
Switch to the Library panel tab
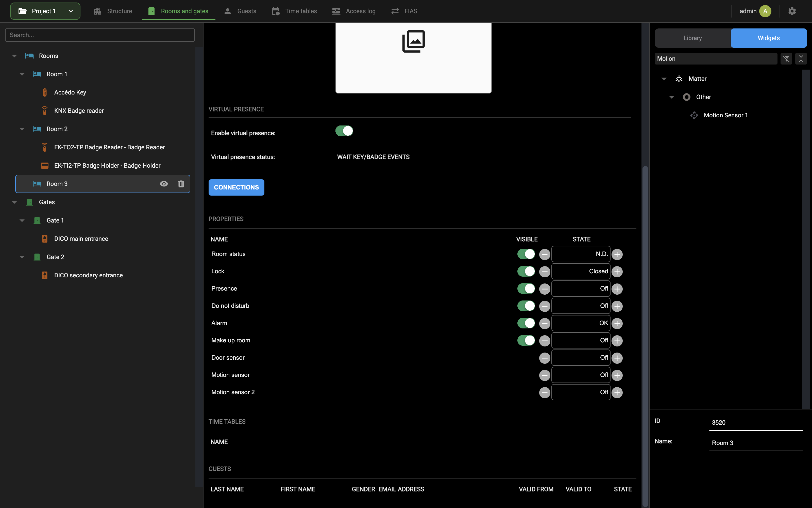(692, 38)
